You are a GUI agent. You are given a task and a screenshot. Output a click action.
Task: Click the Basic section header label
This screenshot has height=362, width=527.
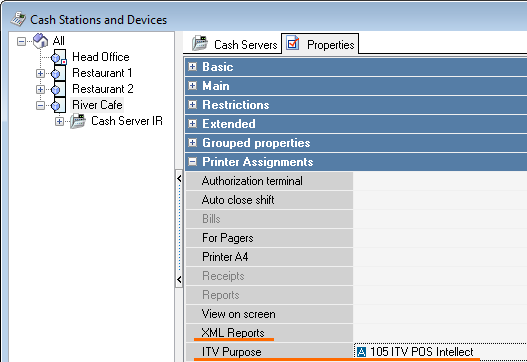pyautogui.click(x=217, y=67)
